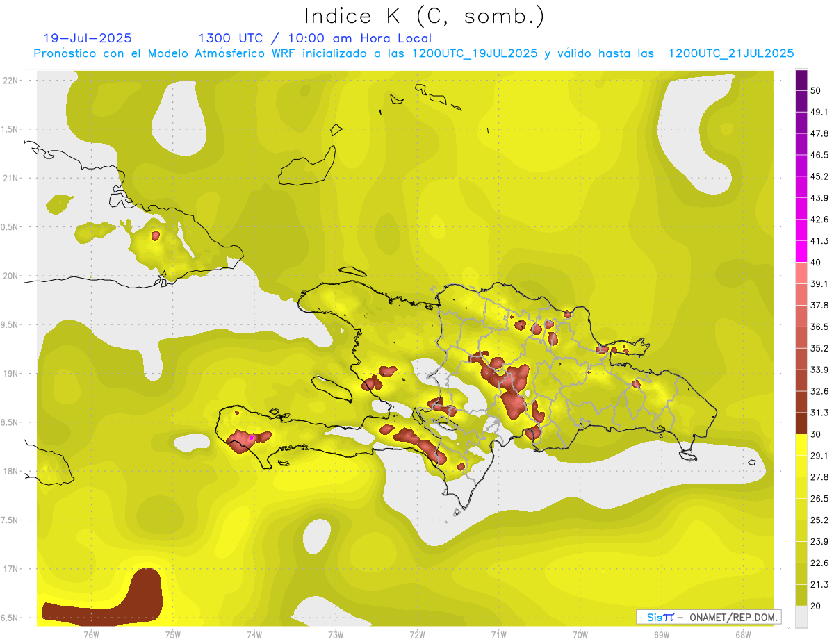Viewport: 834px width, 644px height.
Task: Click the "SisTT - ONAMET/REP.DOM." credit box
Action: 708,617
